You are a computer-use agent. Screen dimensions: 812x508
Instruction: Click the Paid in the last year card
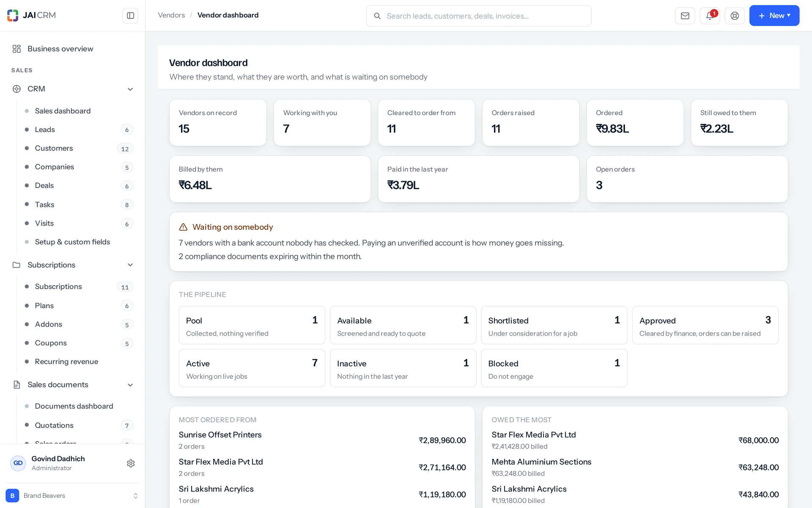[x=478, y=179]
